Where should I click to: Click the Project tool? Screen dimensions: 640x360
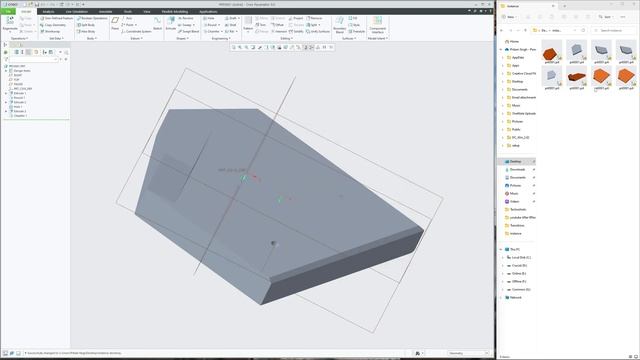296,18
